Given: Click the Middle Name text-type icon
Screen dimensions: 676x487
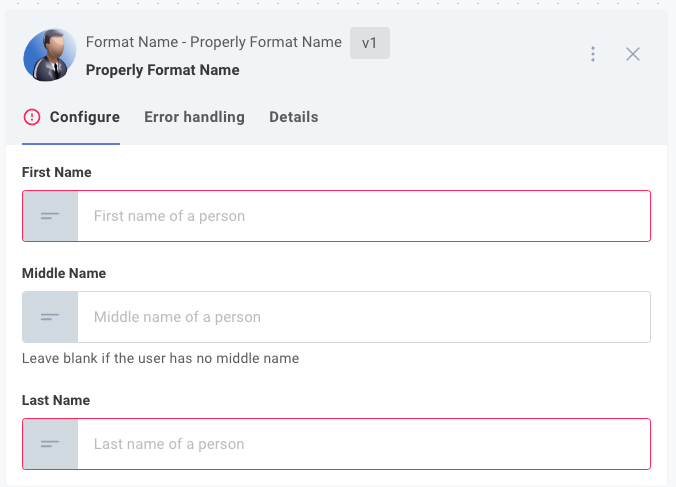Looking at the screenshot, I should point(50,317).
